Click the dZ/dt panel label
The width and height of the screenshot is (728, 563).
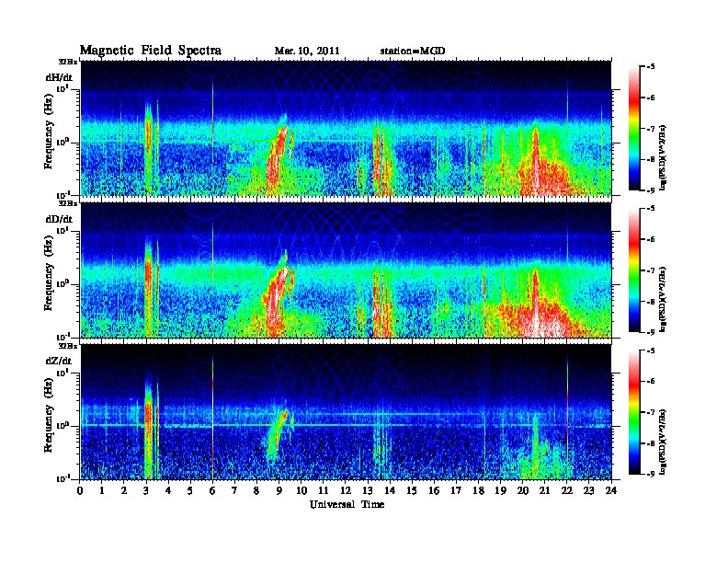click(x=59, y=361)
